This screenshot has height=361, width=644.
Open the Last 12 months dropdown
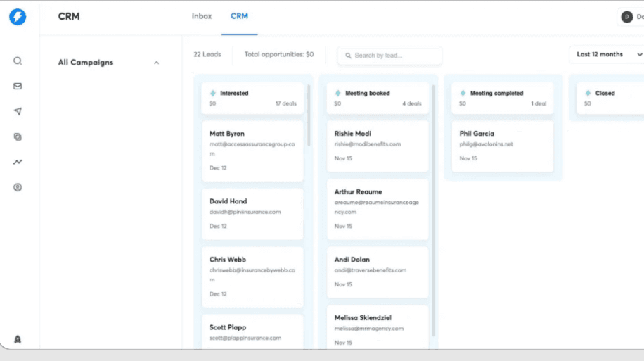(x=607, y=55)
